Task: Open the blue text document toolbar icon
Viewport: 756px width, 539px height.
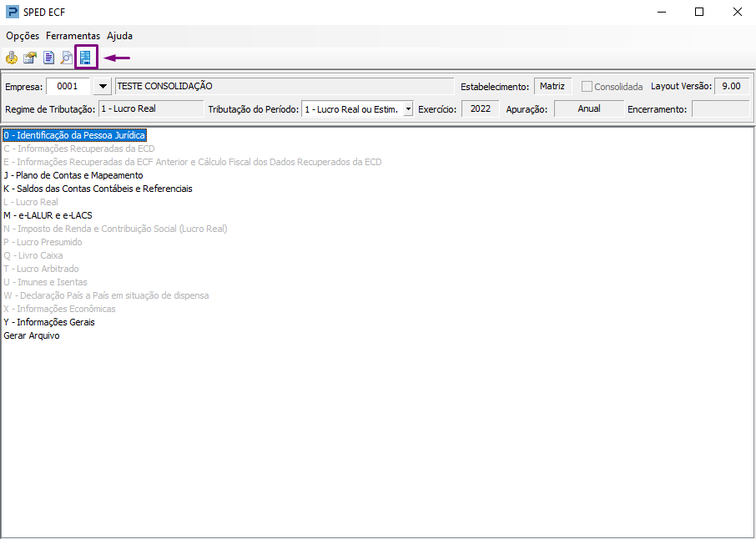Action: pos(48,58)
